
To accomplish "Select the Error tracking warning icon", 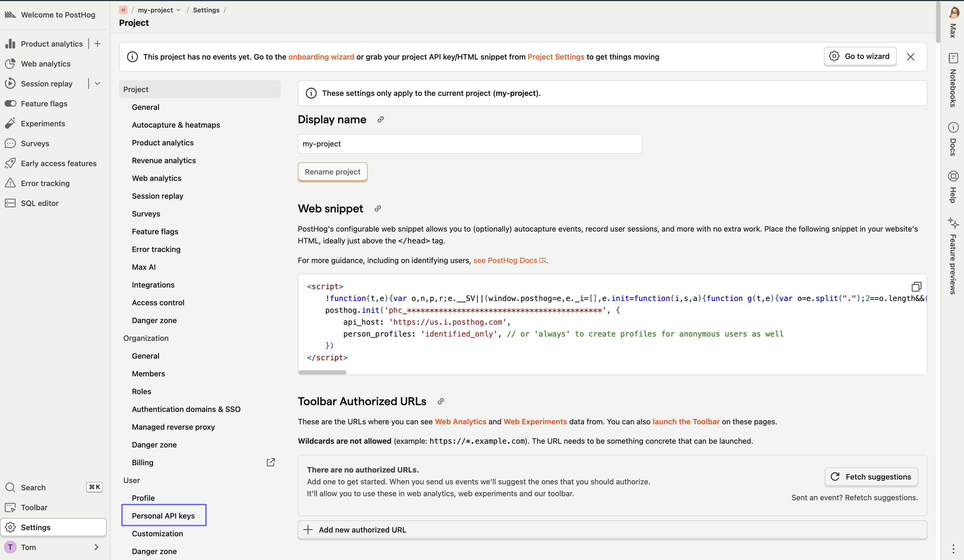I will (10, 183).
